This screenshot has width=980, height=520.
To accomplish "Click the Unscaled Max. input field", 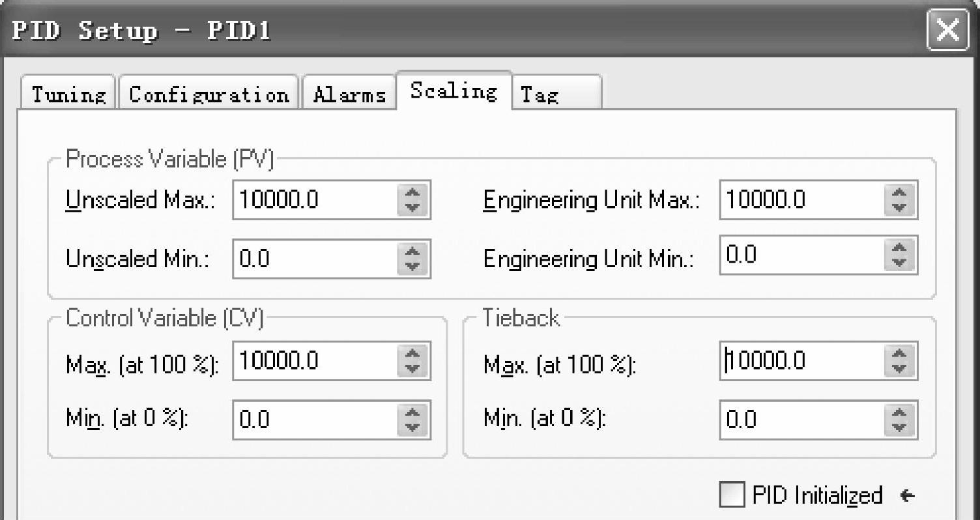I will 314,199.
